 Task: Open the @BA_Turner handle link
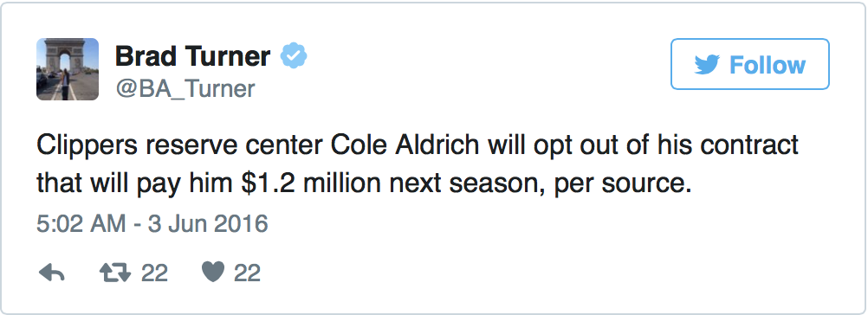coord(185,88)
